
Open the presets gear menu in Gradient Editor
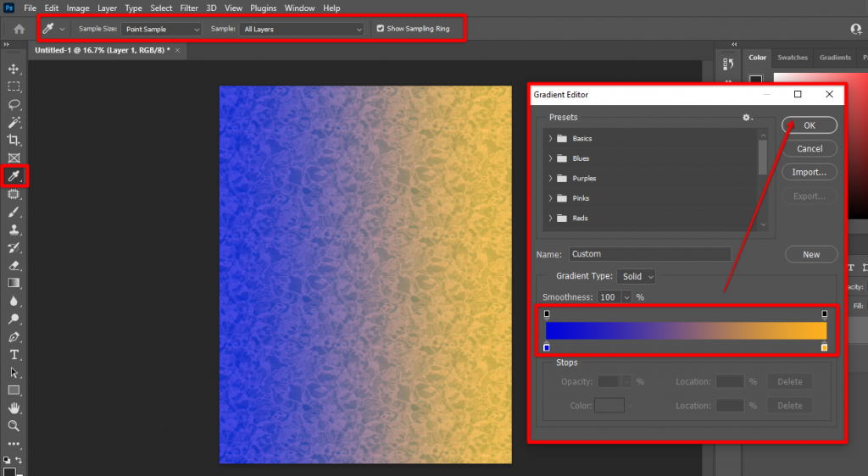point(747,118)
